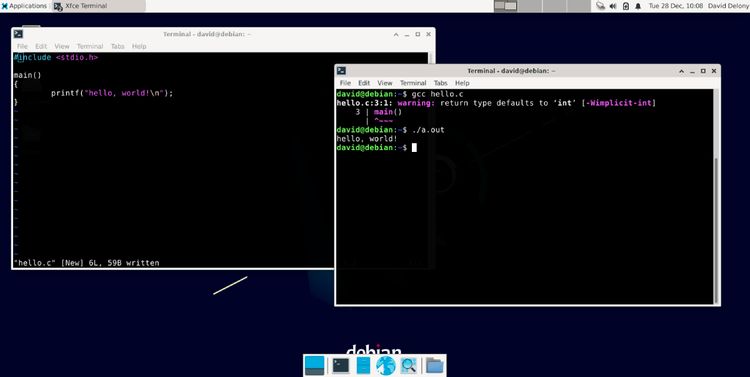Open the Tabs menu in the vim terminal

(117, 46)
